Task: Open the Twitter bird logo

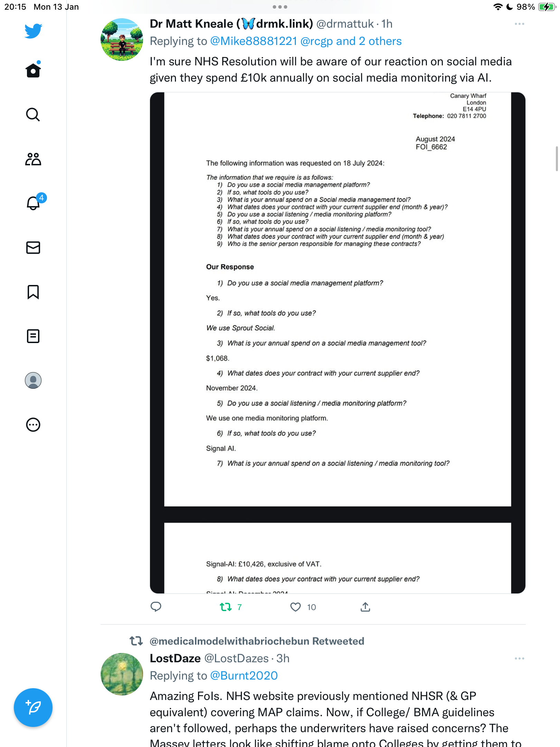Action: click(33, 31)
